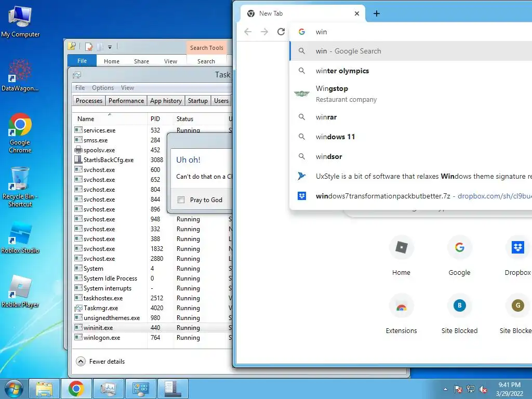Sort processes by Name column header

coord(110,119)
